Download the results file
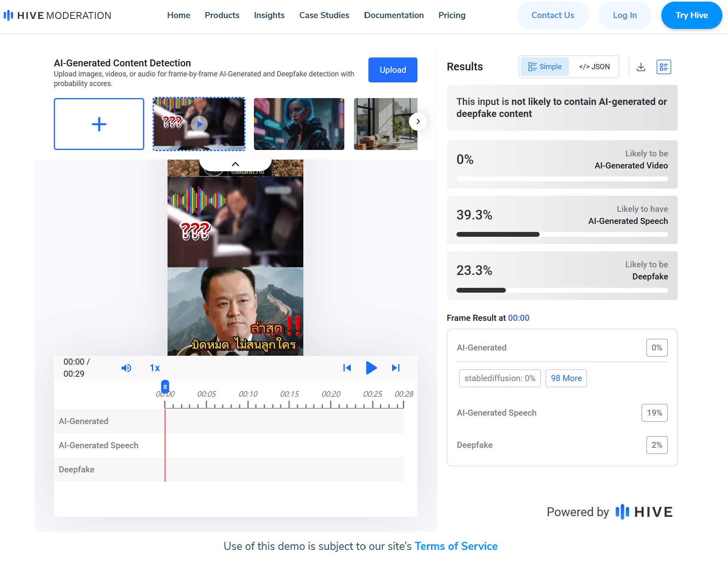728x566 pixels. (641, 67)
